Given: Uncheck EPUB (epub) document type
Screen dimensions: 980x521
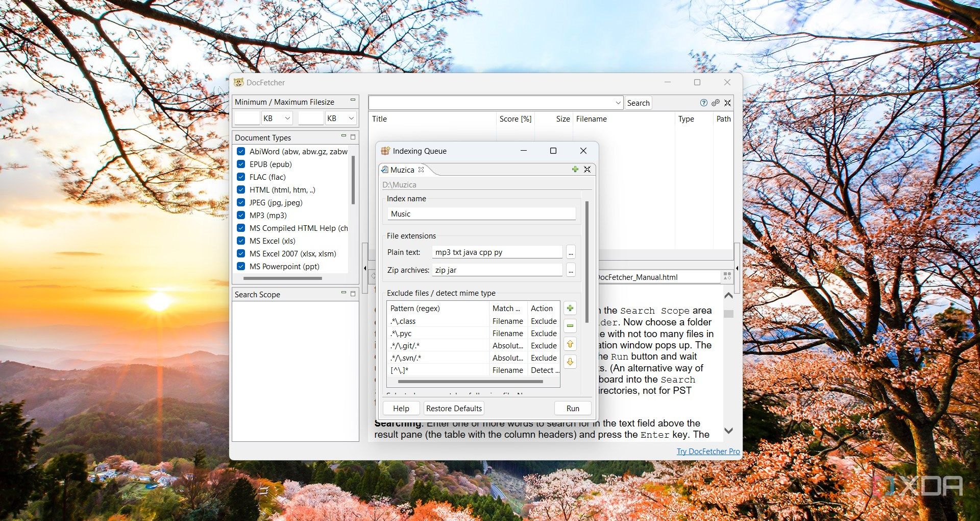Looking at the screenshot, I should (241, 164).
